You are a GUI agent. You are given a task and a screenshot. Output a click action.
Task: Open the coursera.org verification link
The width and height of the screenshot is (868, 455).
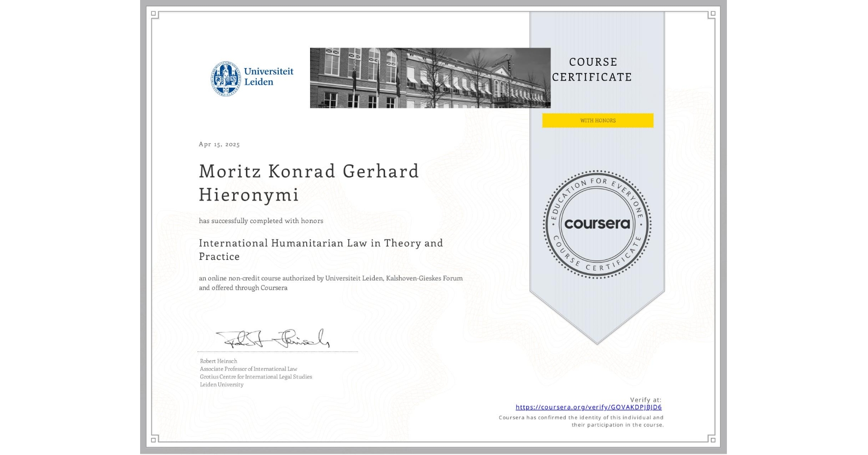(589, 407)
